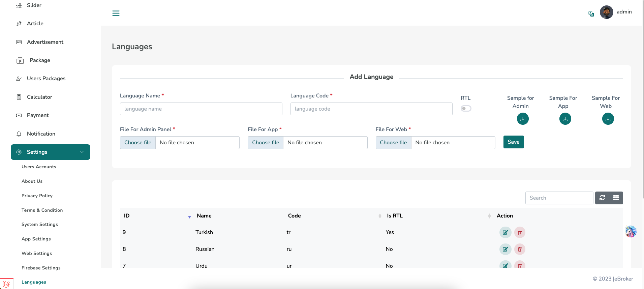644x289 pixels.
Task: Download the Sample For Web file
Action: pyautogui.click(x=608, y=119)
